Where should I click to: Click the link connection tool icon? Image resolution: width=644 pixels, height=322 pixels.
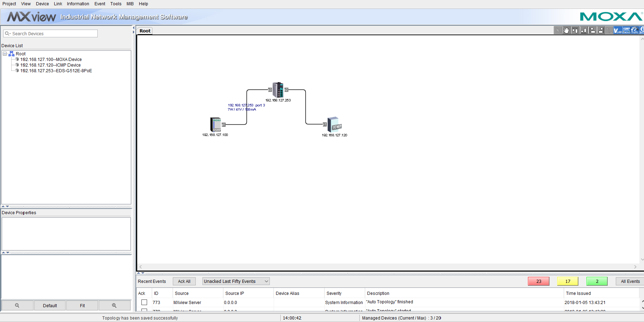(609, 30)
